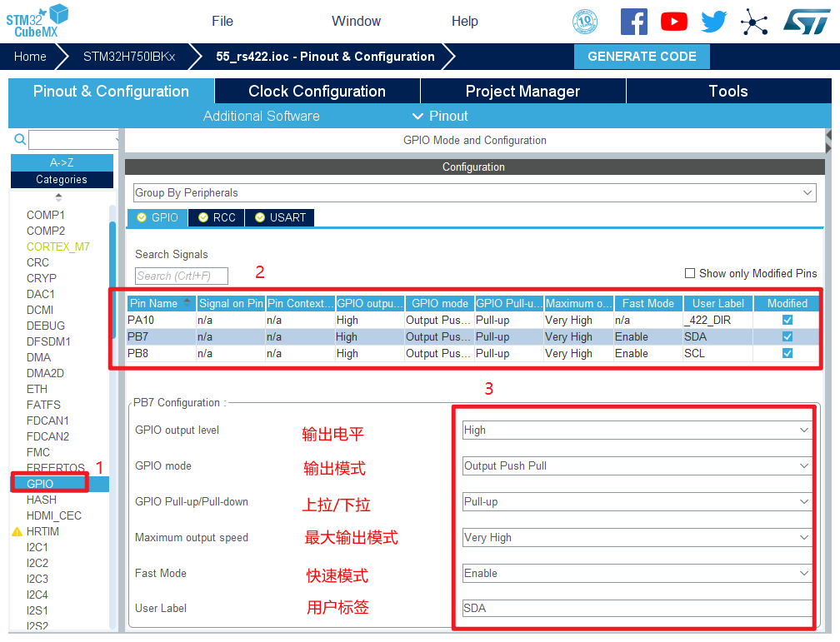Toggle Show only Modified Pins checkbox
Screen dimensions: 840x642
[x=689, y=273]
